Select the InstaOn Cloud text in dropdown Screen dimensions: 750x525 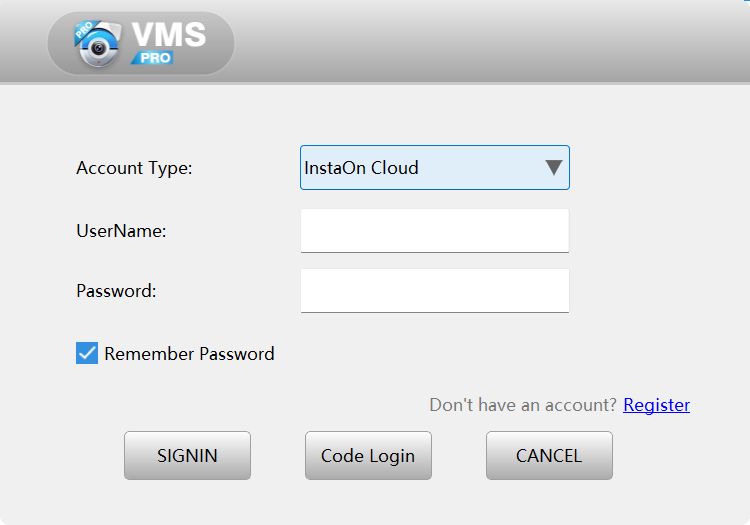tap(361, 168)
